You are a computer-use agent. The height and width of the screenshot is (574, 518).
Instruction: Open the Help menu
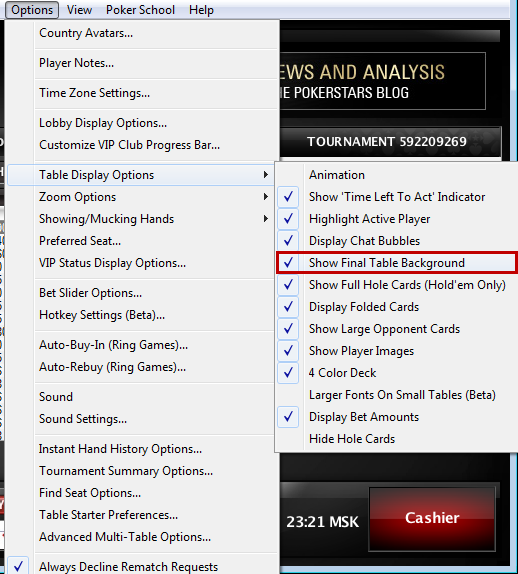tap(201, 10)
